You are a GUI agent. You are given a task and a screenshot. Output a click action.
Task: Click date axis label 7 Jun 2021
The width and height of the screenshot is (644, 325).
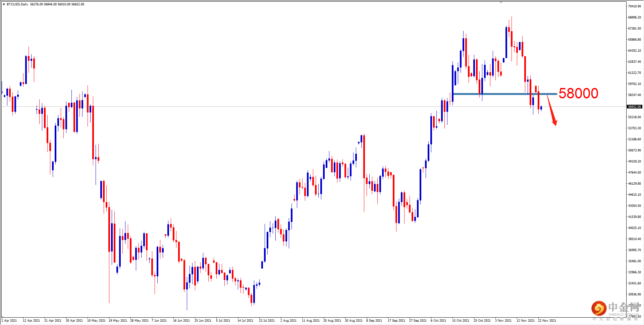click(159, 321)
